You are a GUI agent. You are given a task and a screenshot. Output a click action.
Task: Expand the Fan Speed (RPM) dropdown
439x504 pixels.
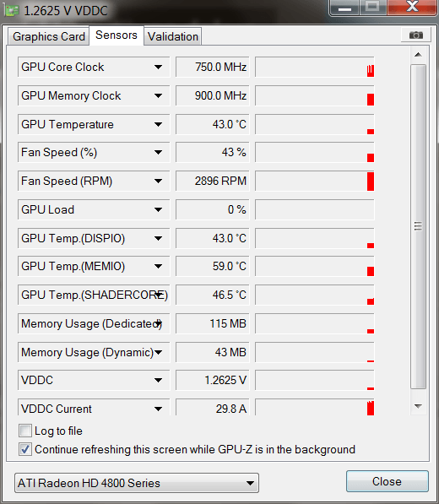(x=158, y=182)
